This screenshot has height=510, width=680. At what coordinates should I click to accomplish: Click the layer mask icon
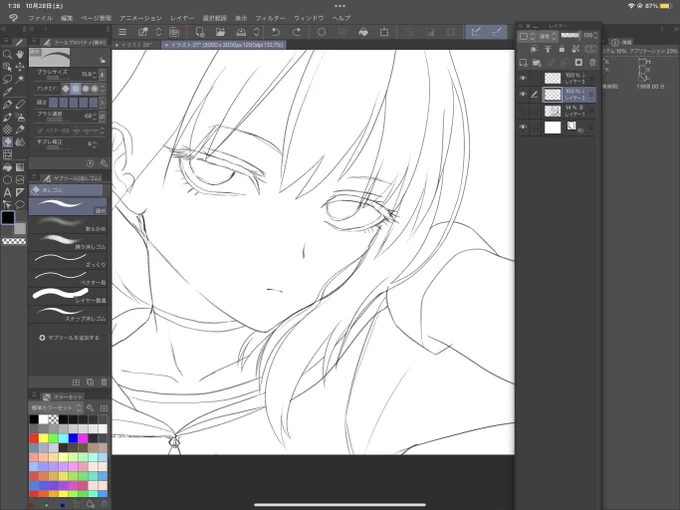point(579,63)
